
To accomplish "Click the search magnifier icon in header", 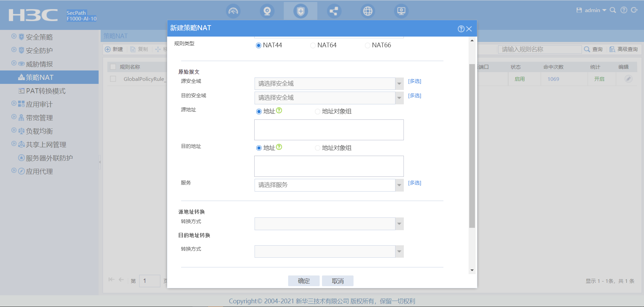I will coord(613,10).
